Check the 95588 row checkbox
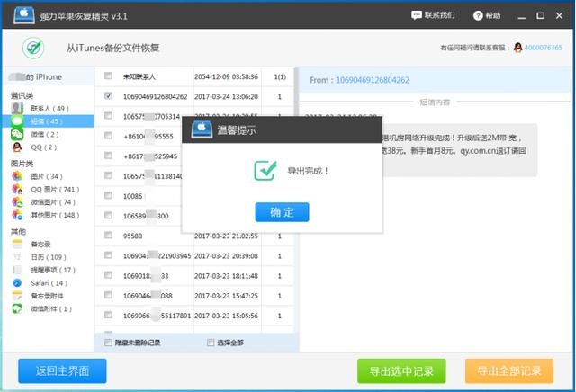Image resolution: width=576 pixels, height=392 pixels. pos(108,235)
